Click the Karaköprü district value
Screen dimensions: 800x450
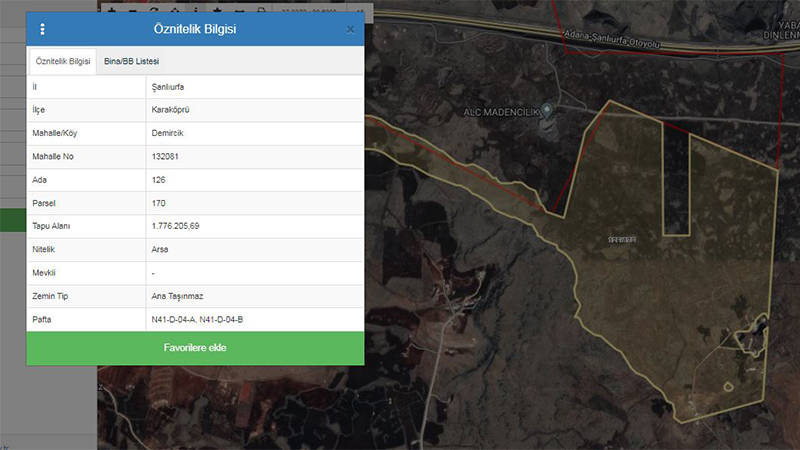(x=168, y=110)
